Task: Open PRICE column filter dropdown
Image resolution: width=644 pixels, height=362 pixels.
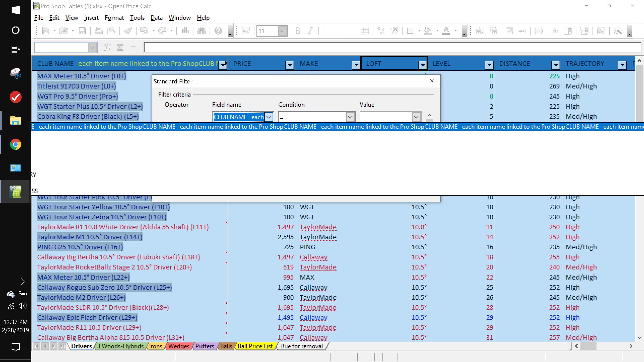Action: coord(289,65)
